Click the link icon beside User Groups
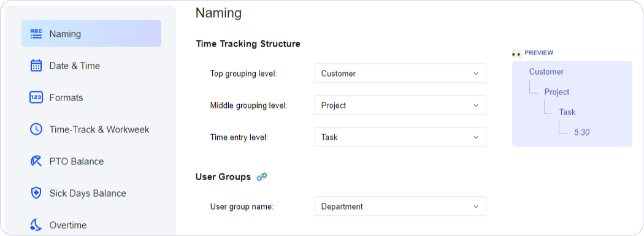The height and width of the screenshot is (236, 644). (x=262, y=177)
